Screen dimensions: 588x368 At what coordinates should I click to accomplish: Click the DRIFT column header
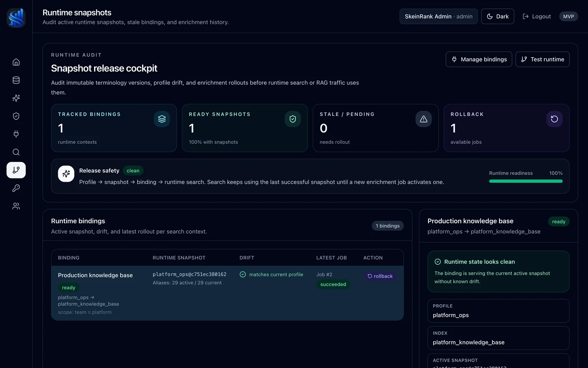[x=247, y=258]
